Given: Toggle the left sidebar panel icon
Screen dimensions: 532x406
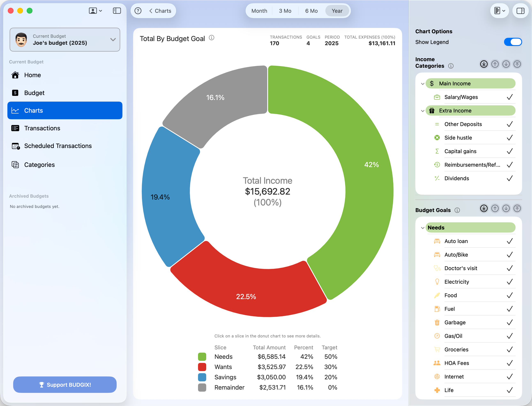Looking at the screenshot, I should coord(117,11).
